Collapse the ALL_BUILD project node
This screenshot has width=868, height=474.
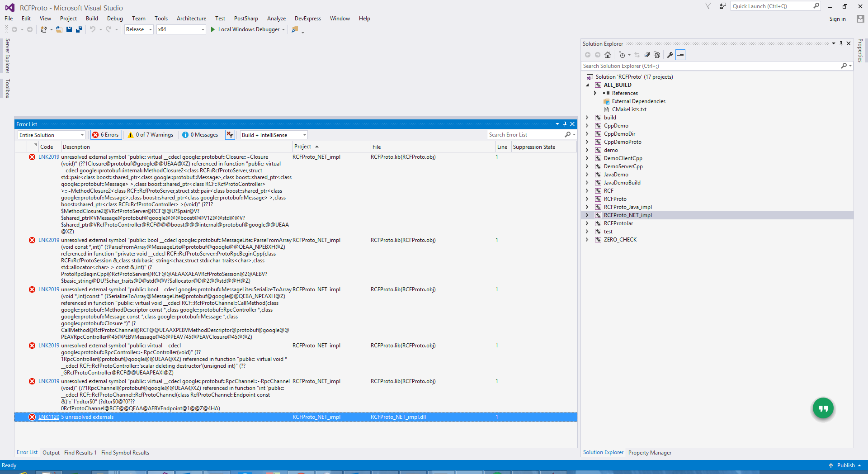click(x=587, y=85)
